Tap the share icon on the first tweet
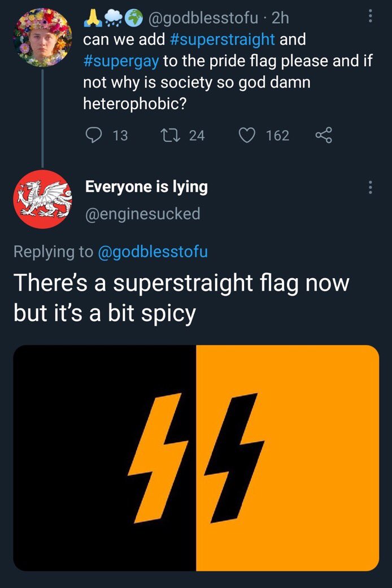Screen dimensions: 392x588 point(323,136)
